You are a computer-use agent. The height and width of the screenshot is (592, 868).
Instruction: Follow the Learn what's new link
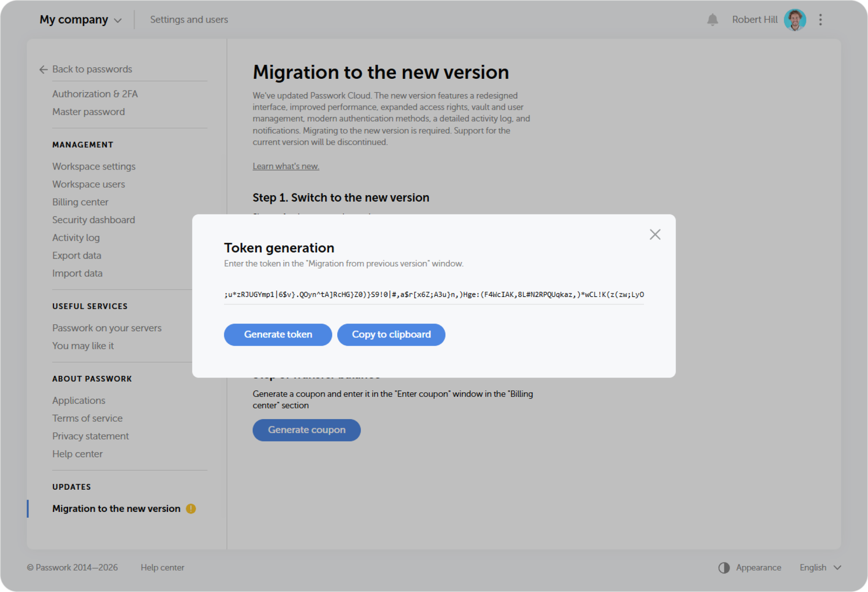point(286,166)
